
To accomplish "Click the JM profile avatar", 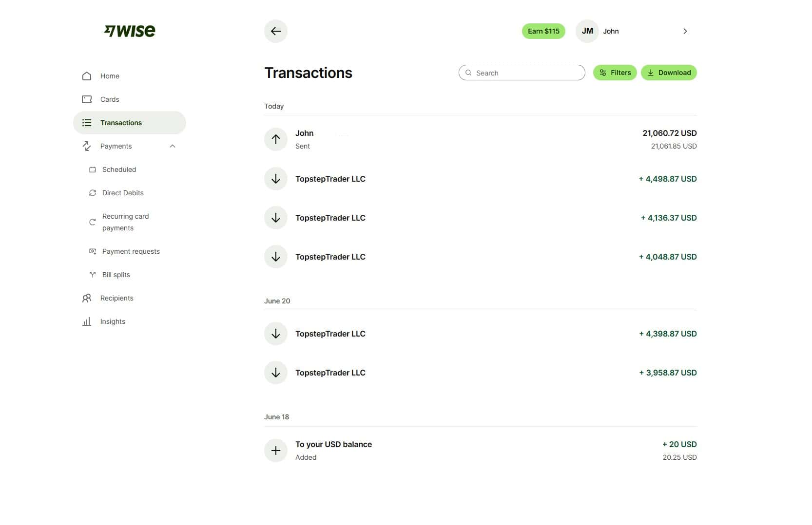I will point(587,31).
